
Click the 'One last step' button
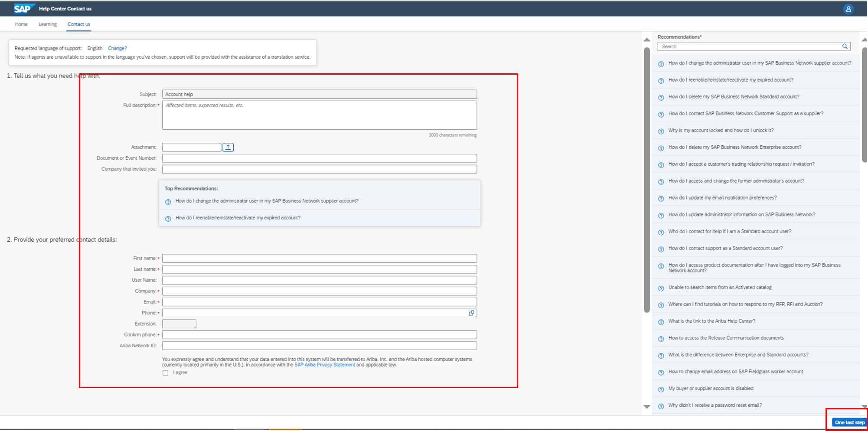click(849, 422)
